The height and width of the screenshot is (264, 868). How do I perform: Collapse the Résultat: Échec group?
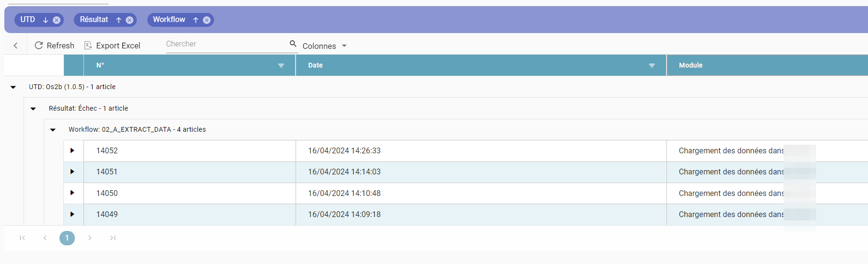coord(33,109)
